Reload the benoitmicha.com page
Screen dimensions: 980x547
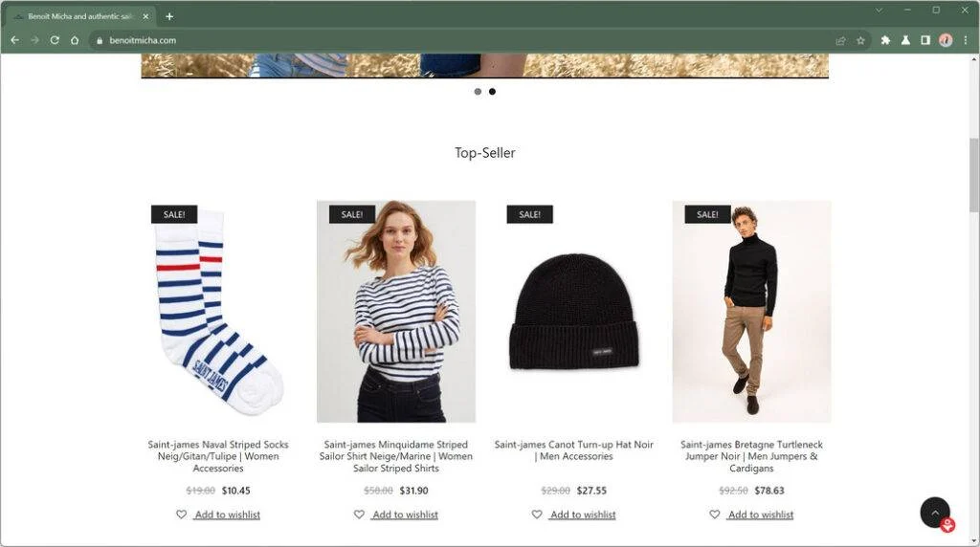click(55, 40)
